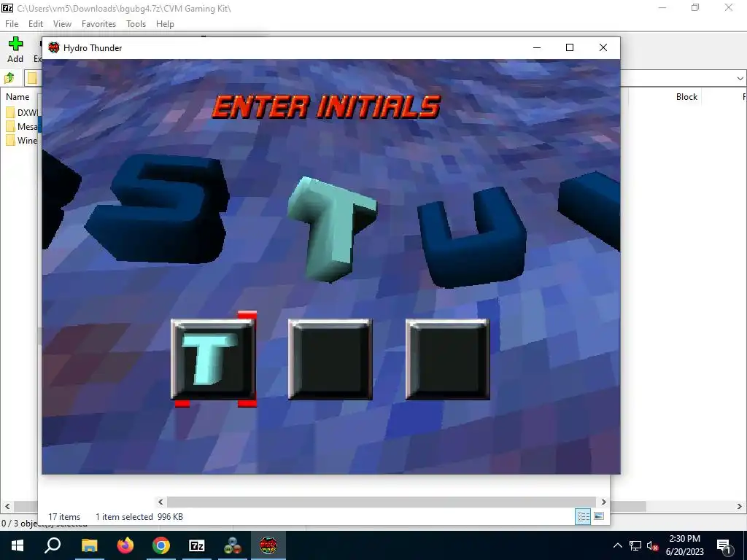Minimize the Hydro Thunder window
The width and height of the screenshot is (747, 560).
536,47
